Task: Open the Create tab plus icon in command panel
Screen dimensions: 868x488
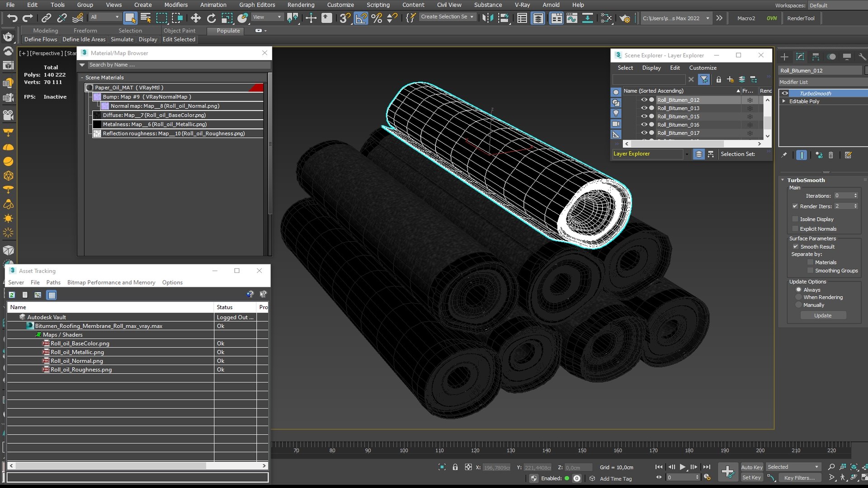Action: [x=784, y=56]
